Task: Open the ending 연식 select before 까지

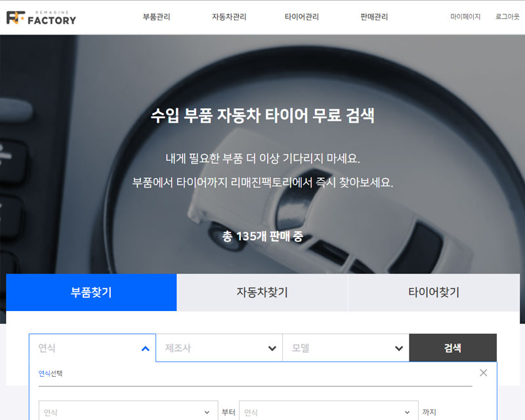Action: tap(327, 413)
